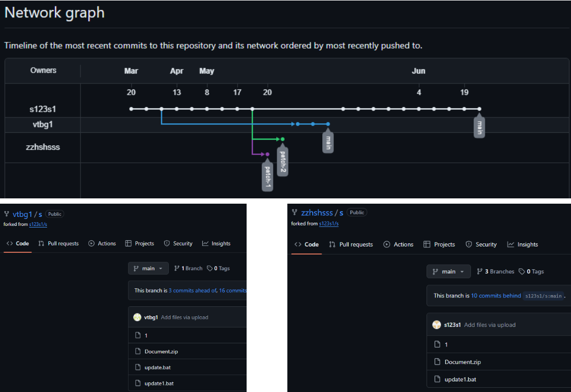571x392 pixels.
Task: Click the purple patch-1 commit dot
Action: point(267,154)
